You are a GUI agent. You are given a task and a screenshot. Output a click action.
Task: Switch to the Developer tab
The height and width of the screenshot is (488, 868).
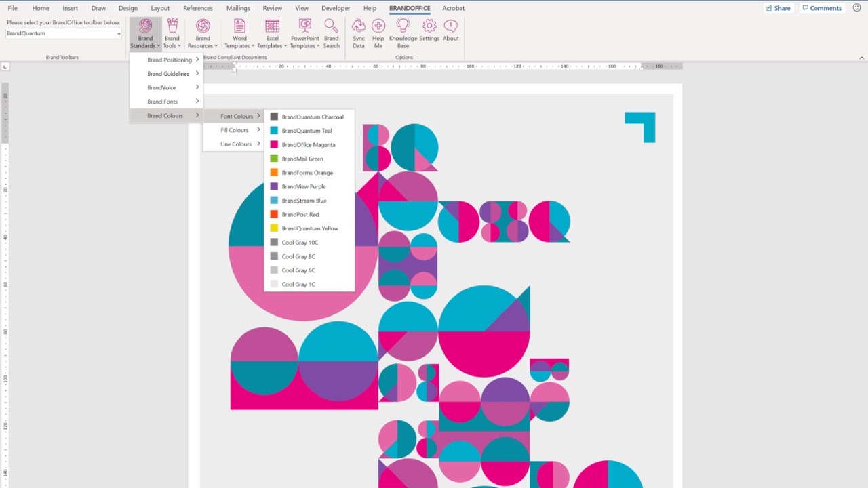point(336,8)
